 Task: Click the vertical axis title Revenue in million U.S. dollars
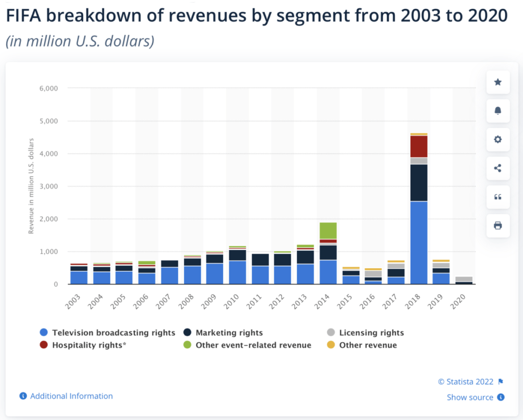pyautogui.click(x=31, y=186)
